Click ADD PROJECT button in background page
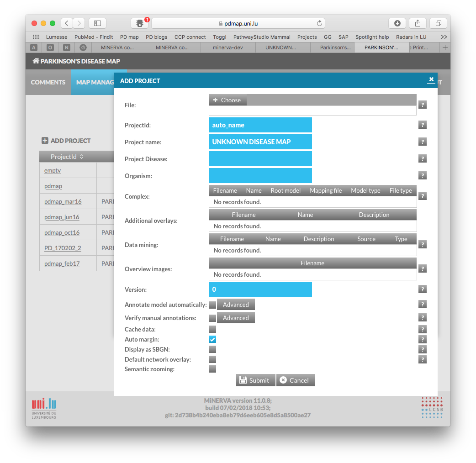This screenshot has width=476, height=463. tap(66, 141)
